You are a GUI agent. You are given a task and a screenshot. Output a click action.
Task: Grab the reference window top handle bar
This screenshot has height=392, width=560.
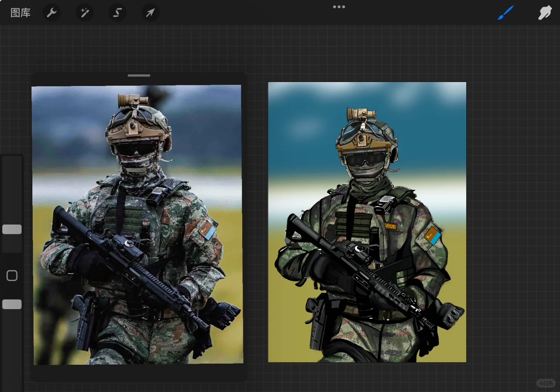[139, 75]
